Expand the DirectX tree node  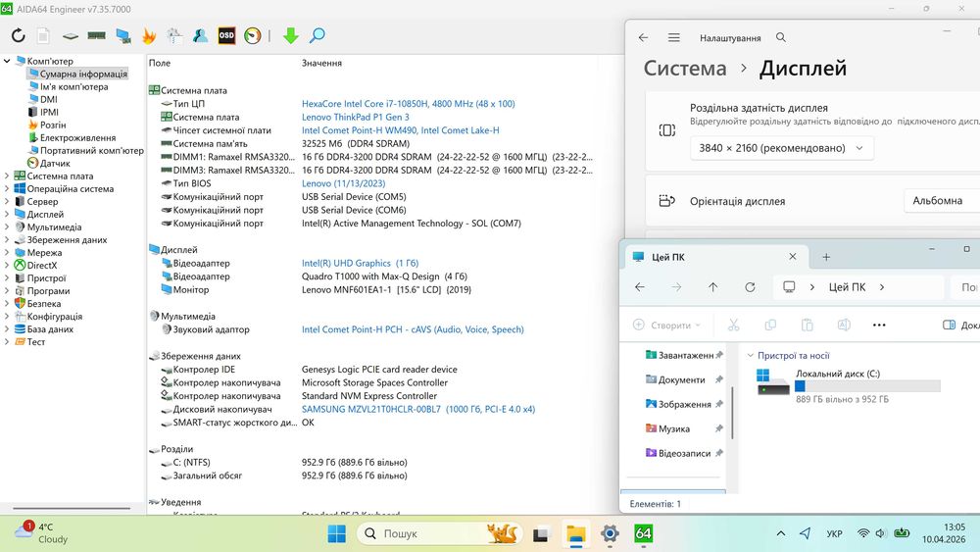point(7,265)
